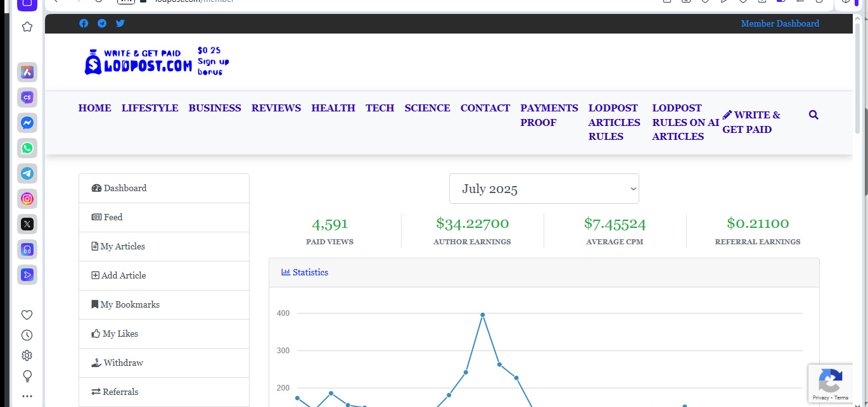The height and width of the screenshot is (407, 868).
Task: Open LODPOST RULES ON AI ARTICLES page
Action: tap(686, 122)
